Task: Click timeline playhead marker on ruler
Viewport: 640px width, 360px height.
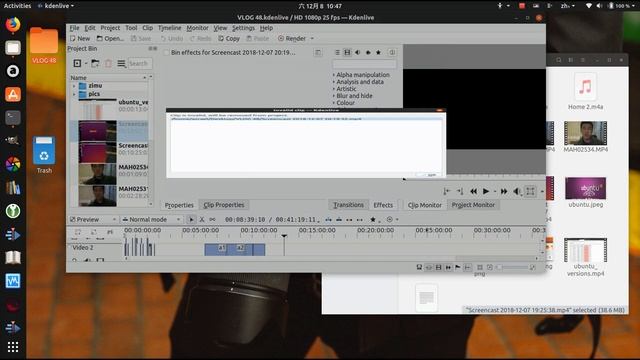Action: 284,236
